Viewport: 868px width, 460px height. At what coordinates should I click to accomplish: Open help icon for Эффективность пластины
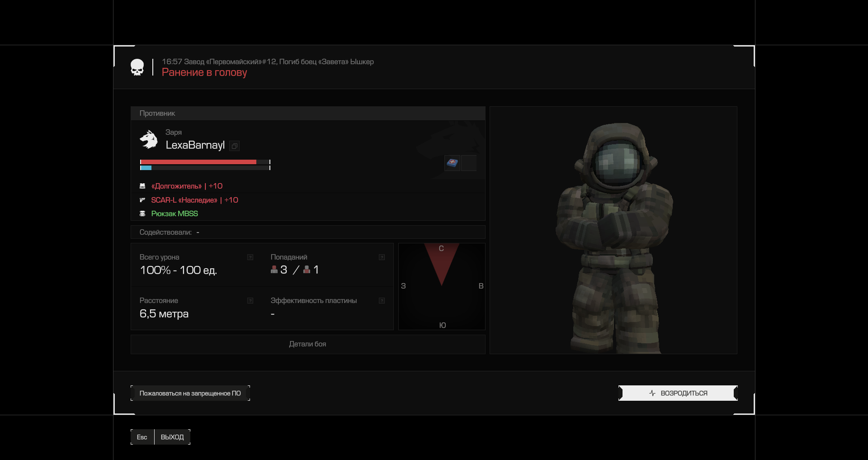[x=382, y=300]
